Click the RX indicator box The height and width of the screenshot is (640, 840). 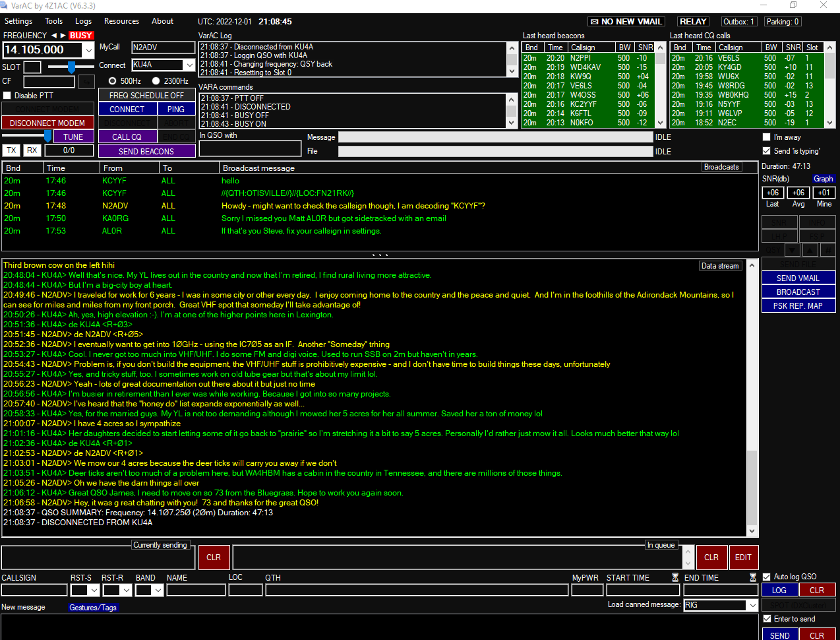(32, 150)
